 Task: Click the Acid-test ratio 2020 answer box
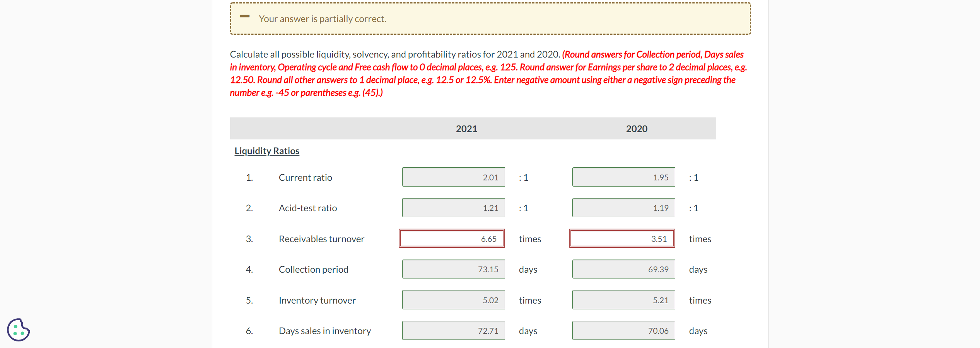pos(623,207)
